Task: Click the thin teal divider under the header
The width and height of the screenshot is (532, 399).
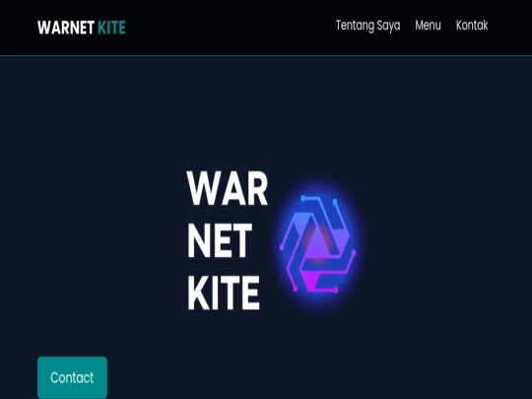Action: pos(266,55)
